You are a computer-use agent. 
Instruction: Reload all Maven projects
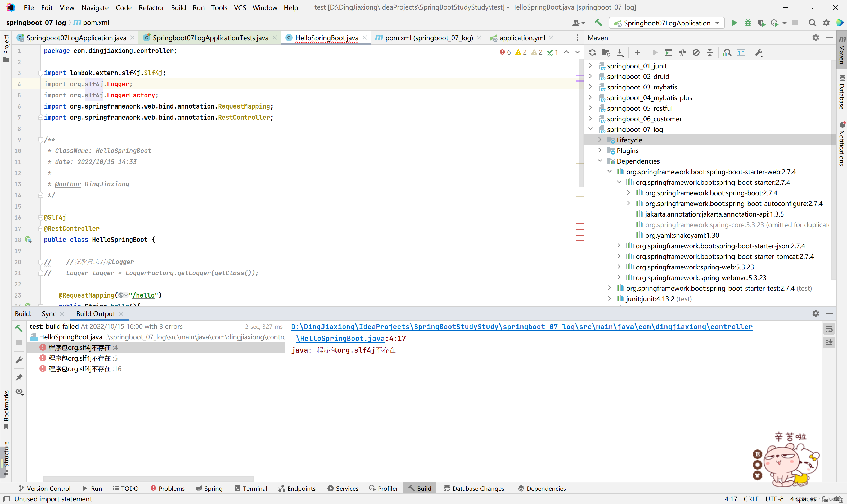[x=592, y=53]
